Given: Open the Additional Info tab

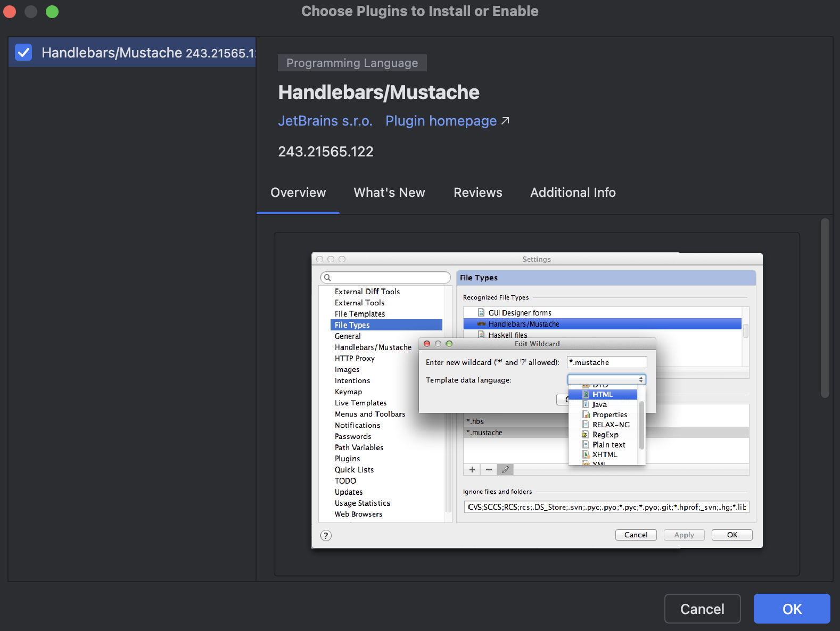Looking at the screenshot, I should click(x=573, y=193).
